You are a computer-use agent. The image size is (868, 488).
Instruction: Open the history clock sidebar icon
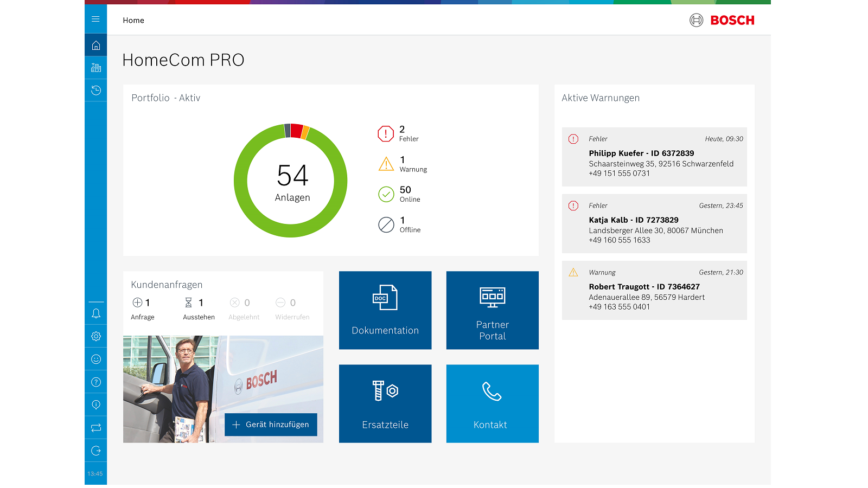95,90
